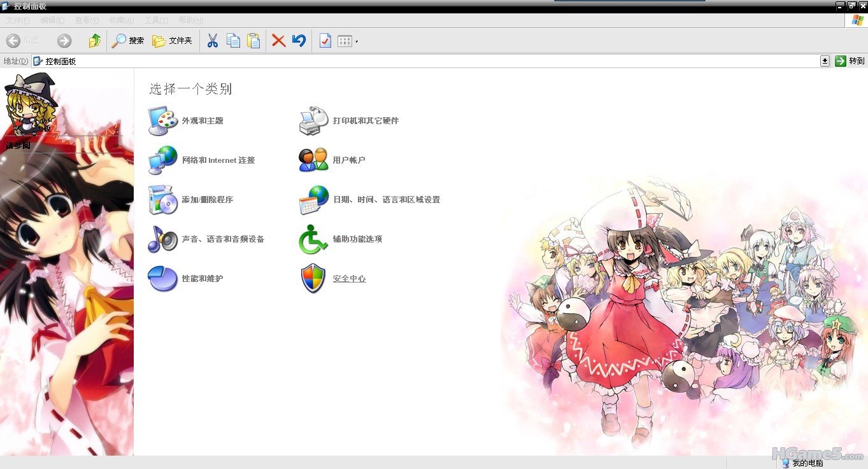
Task: Go back with the 后退 arrow
Action: pyautogui.click(x=13, y=41)
